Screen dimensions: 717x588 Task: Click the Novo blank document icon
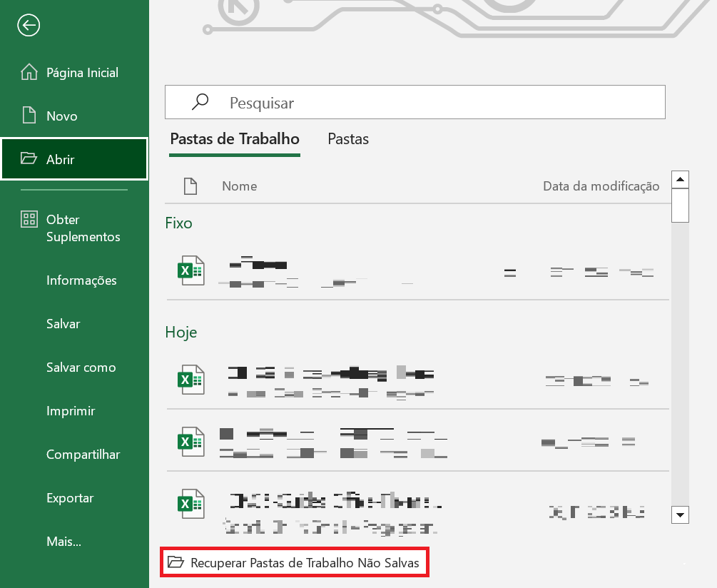pos(29,116)
